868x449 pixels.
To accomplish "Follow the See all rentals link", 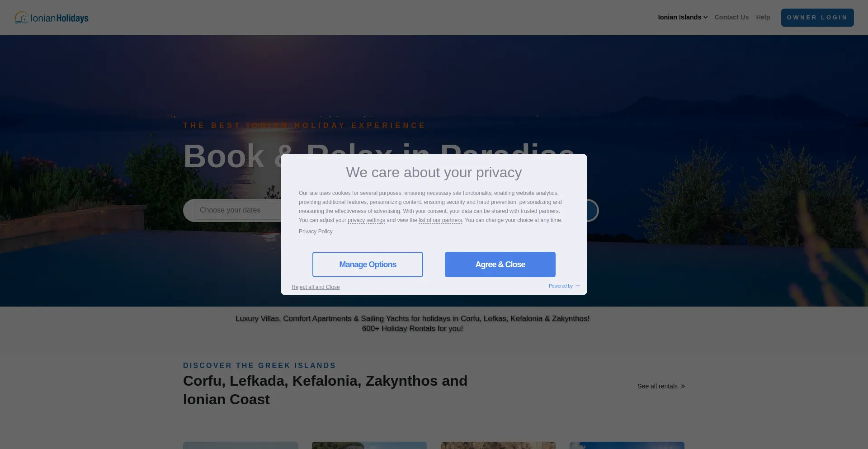I will pyautogui.click(x=657, y=386).
